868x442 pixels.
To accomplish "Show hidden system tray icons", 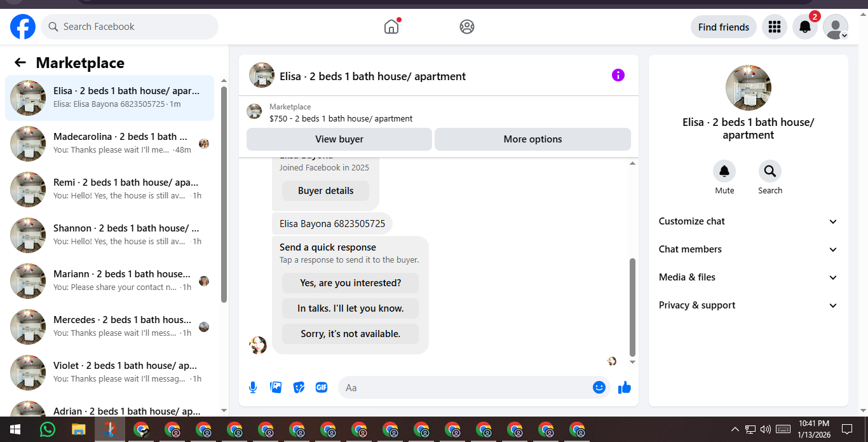I will tap(735, 429).
